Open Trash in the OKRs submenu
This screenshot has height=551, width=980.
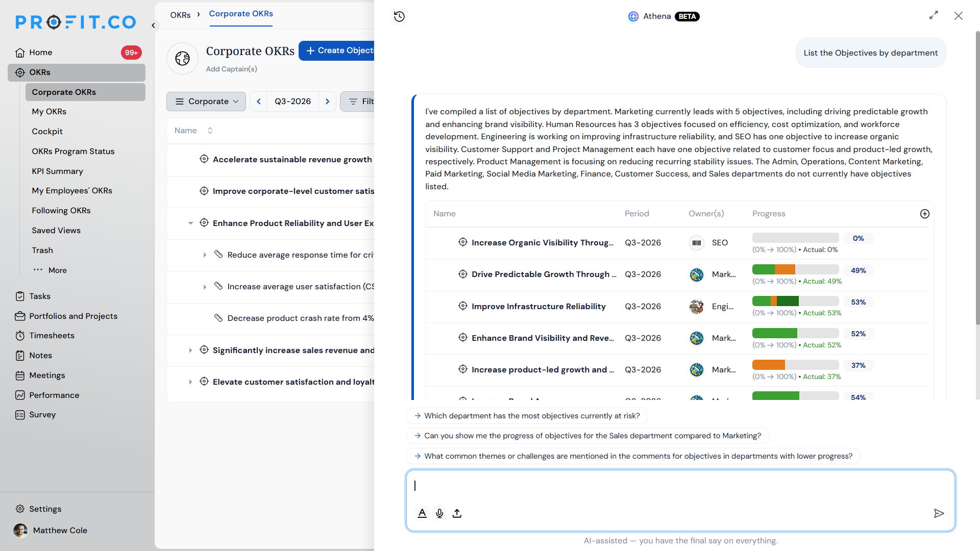(42, 251)
